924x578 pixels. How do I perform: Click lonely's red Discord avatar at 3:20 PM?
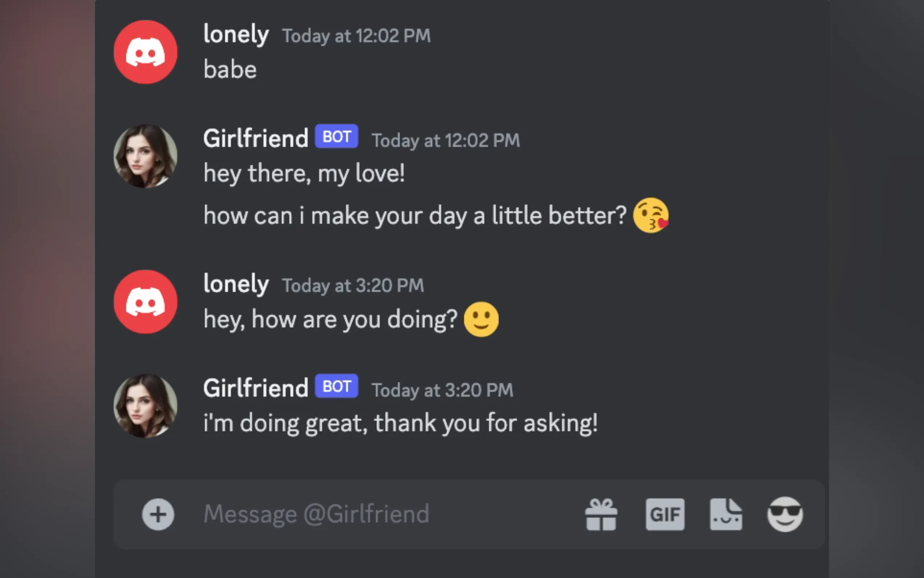tap(146, 302)
